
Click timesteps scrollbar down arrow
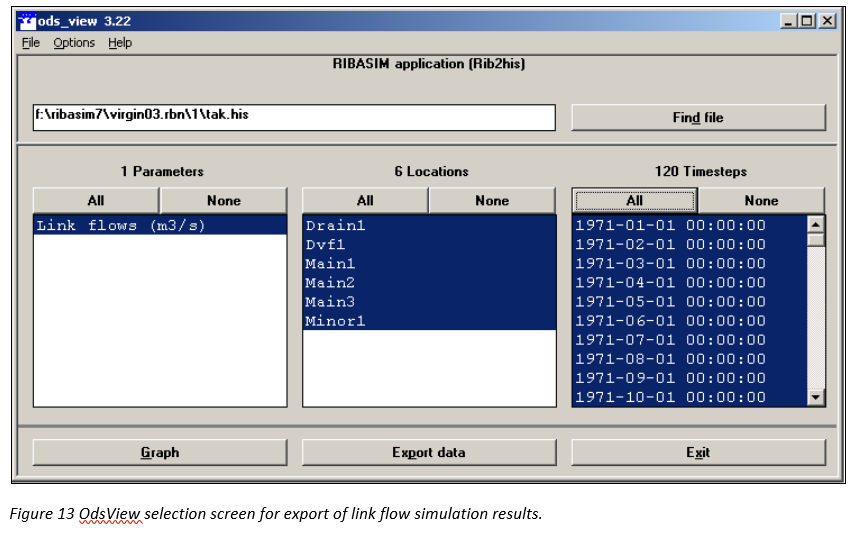tap(816, 398)
